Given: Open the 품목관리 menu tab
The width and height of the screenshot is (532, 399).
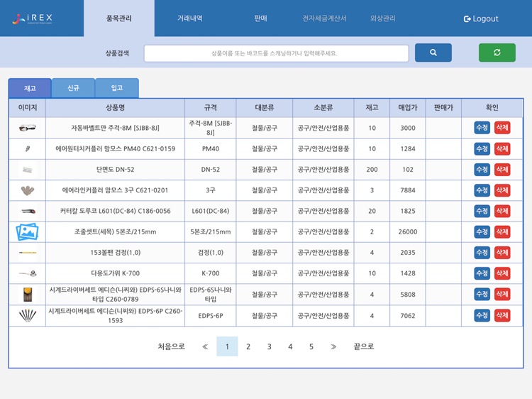Looking at the screenshot, I should pos(119,18).
